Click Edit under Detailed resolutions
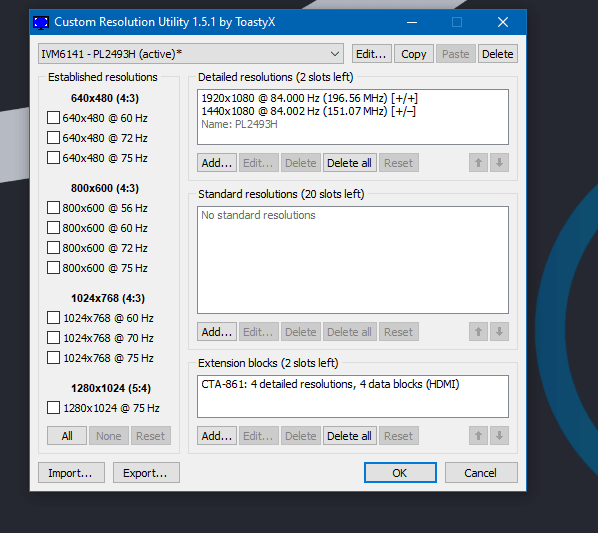 pyautogui.click(x=259, y=163)
